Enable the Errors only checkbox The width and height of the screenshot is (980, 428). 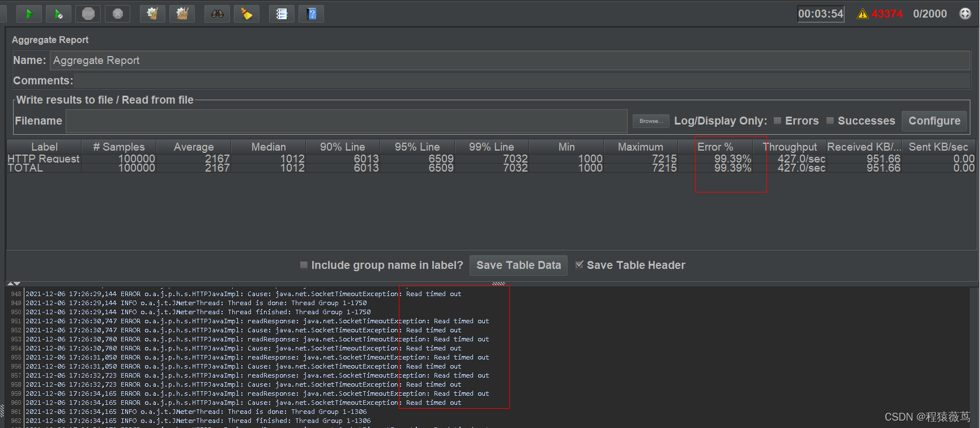(x=778, y=121)
